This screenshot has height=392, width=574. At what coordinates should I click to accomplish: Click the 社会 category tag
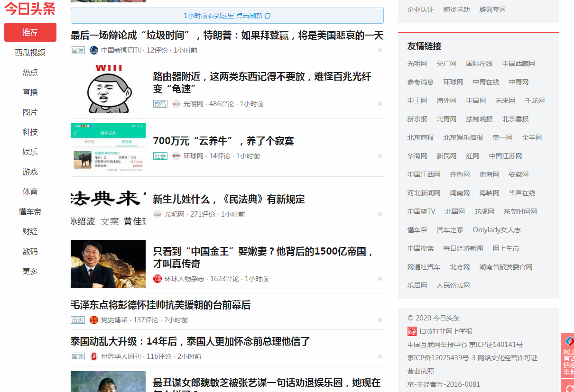click(x=160, y=156)
